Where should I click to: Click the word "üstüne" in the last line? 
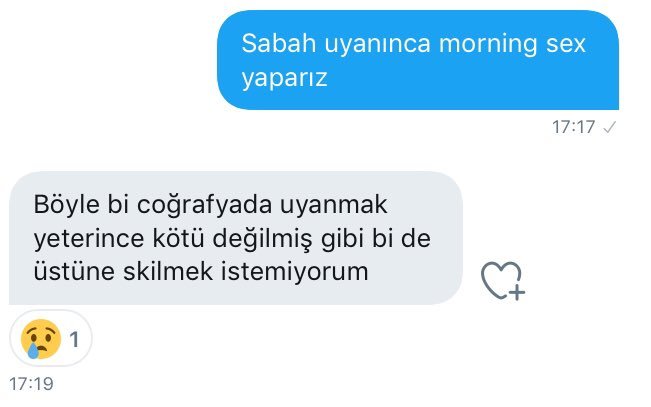click(74, 271)
